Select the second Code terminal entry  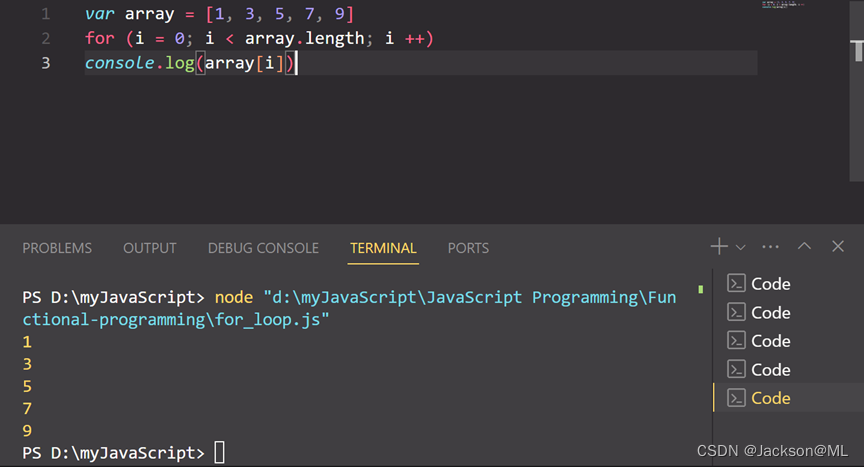point(770,313)
